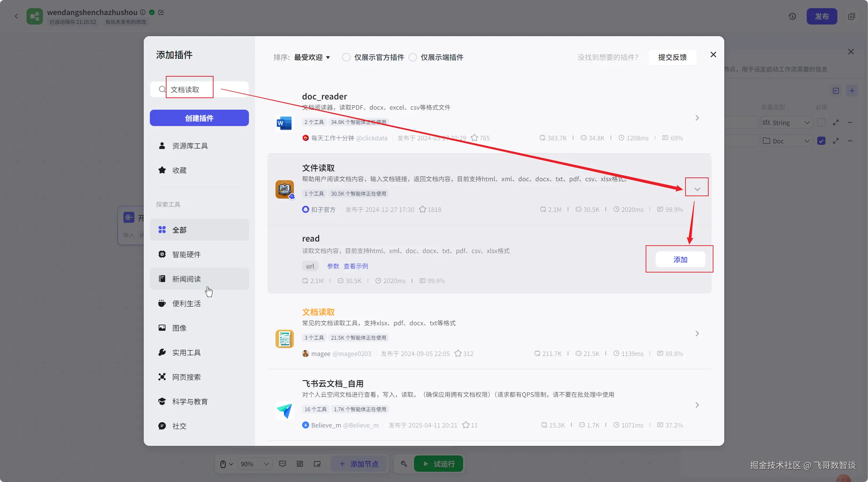
Task: Click the 飞书云文档 paper plane icon
Action: point(284,410)
